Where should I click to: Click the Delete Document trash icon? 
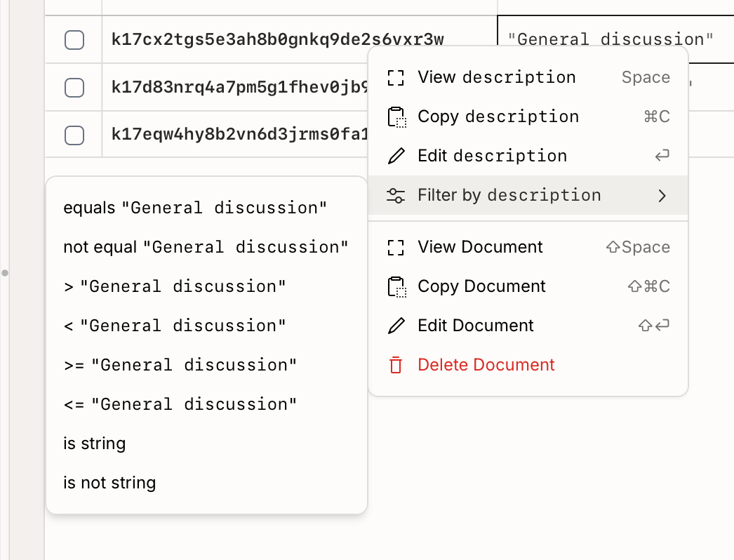coord(396,365)
